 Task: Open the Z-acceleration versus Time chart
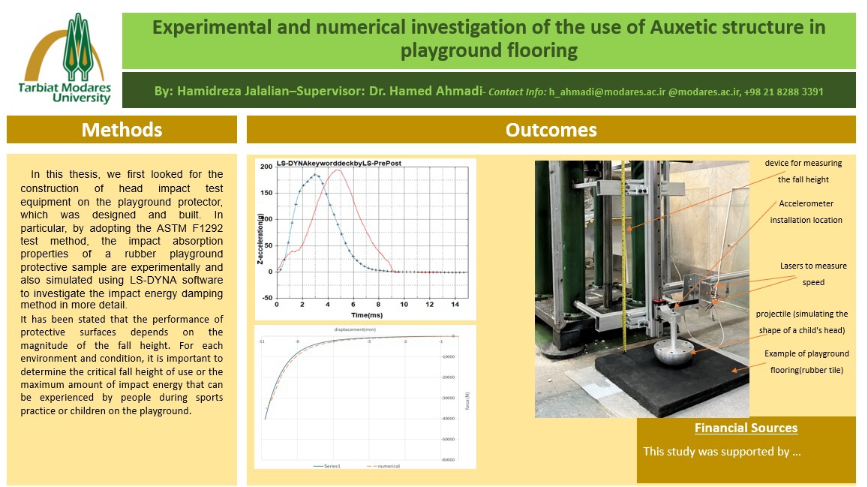365,239
